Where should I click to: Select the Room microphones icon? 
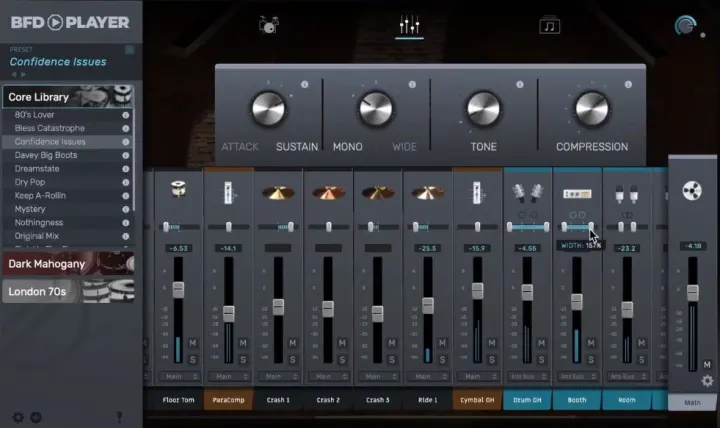point(627,194)
